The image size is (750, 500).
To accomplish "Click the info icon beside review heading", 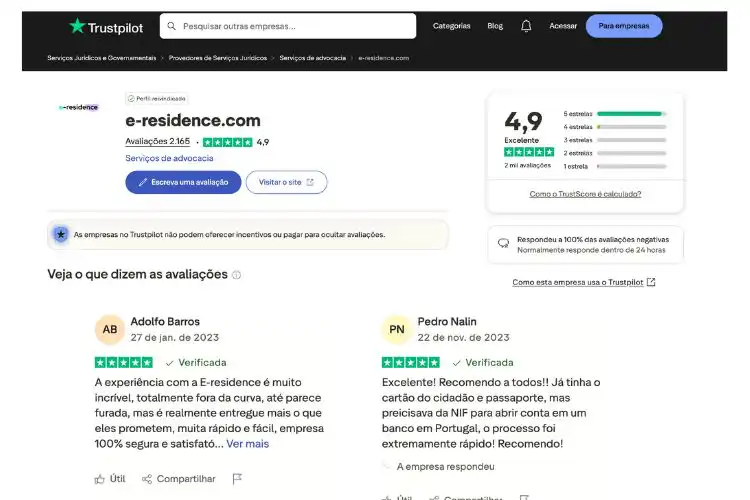I will coord(236,275).
